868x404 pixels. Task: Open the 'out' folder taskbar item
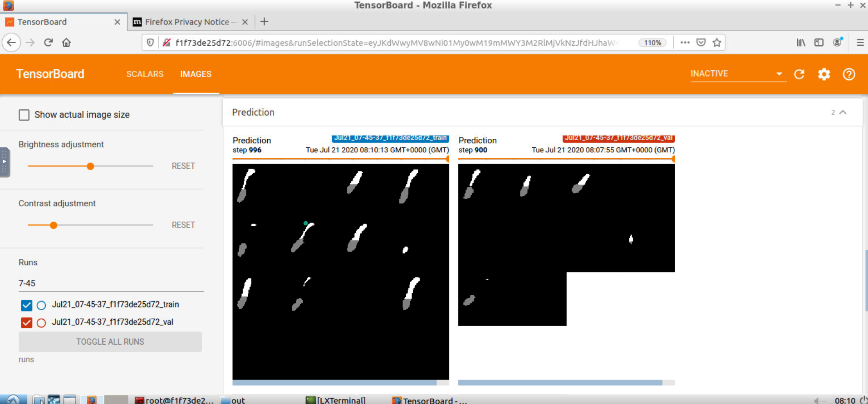point(233,400)
